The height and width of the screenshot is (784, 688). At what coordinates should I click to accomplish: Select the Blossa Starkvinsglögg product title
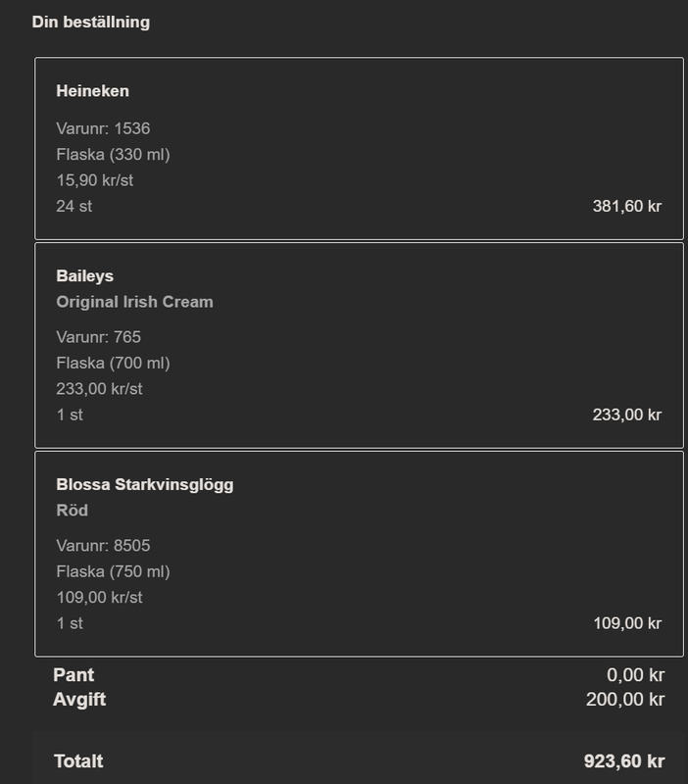coord(145,484)
